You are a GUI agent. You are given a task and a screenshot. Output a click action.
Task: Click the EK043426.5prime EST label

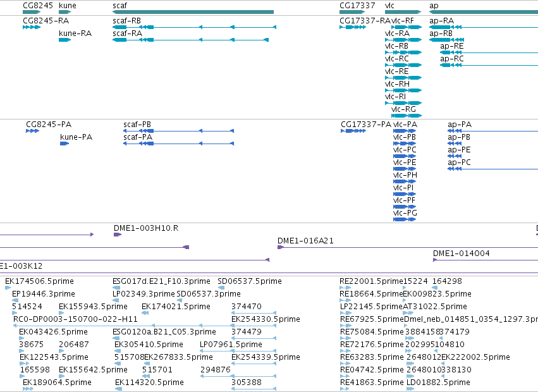click(54, 332)
